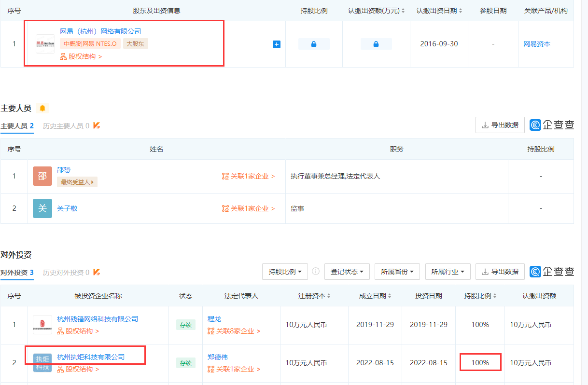Open 关联8家企业 for 程龙
Image resolution: width=588 pixels, height=385 pixels.
(x=234, y=331)
